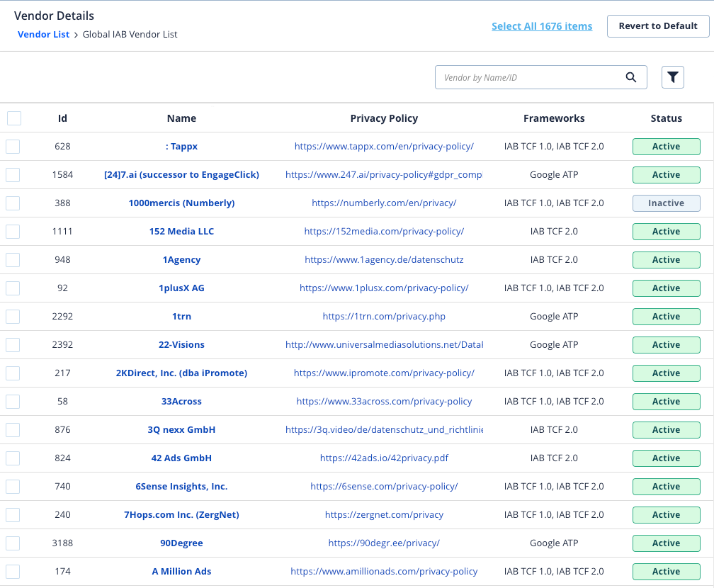This screenshot has height=588, width=714.
Task: Open the : Tappx vendor name
Action: pos(181,147)
